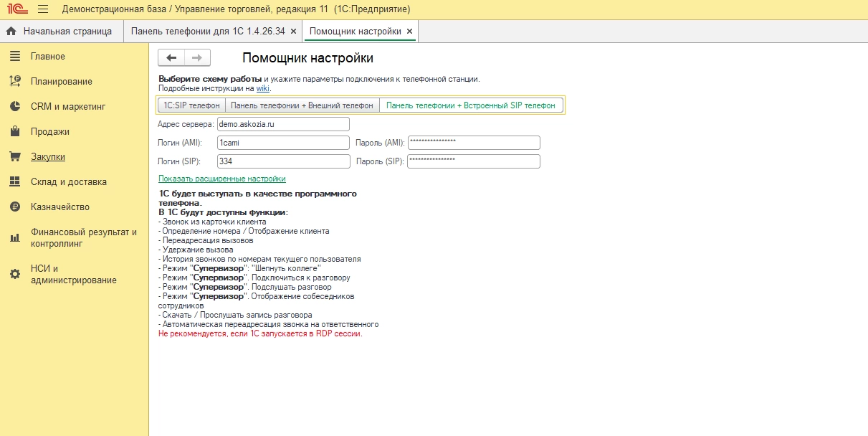
Task: Click Показать расширенные настройки link
Action: (x=222, y=179)
